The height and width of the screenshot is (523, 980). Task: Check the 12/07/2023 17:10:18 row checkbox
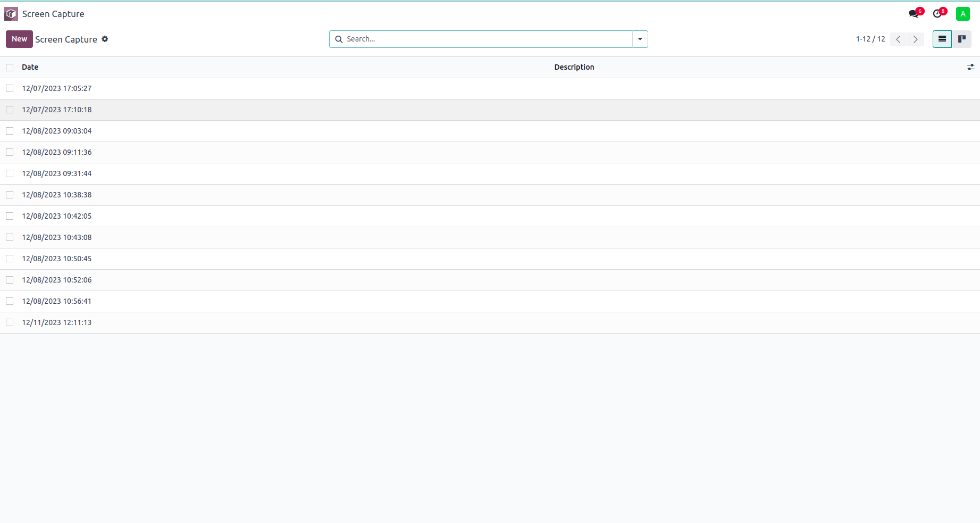(x=10, y=110)
